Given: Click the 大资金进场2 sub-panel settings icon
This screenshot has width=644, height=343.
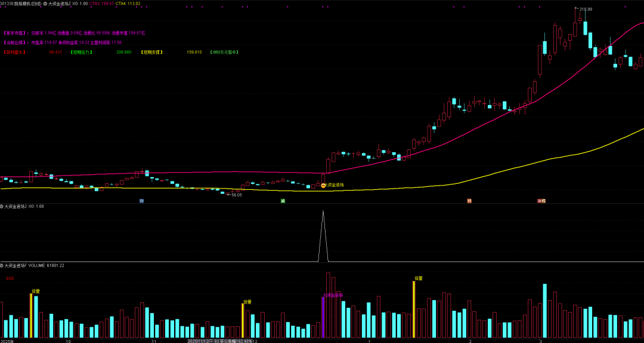Looking at the screenshot, I should tap(2, 206).
